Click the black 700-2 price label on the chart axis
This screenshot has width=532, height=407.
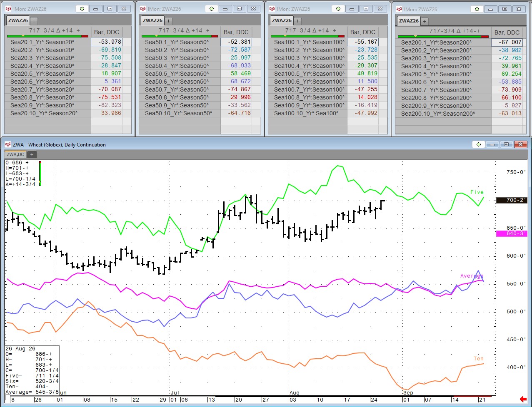511,200
